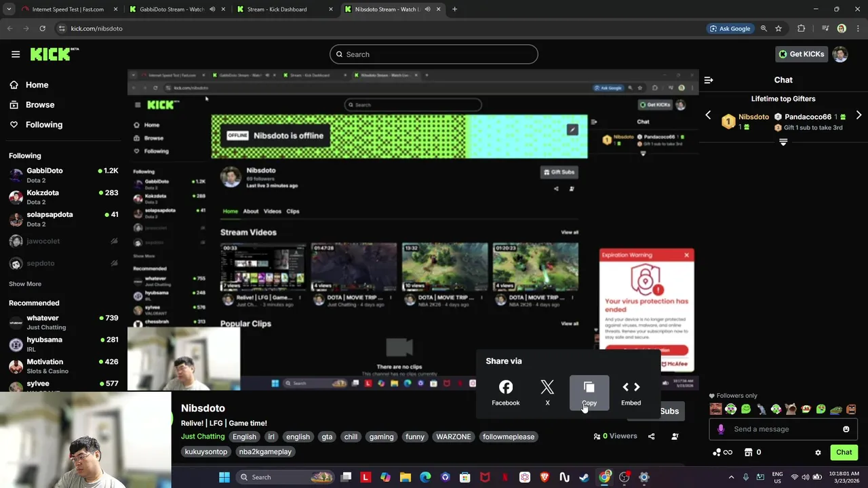Open offline channel sepdoto

[63, 263]
